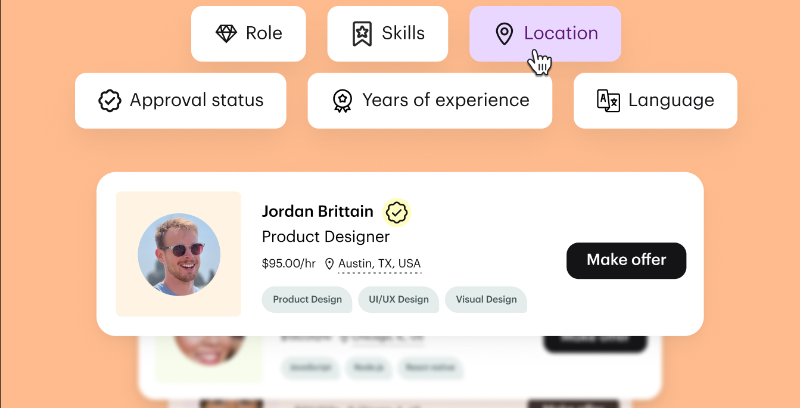This screenshot has height=408, width=800.
Task: Click the Visual Design skill tag
Action: 486,299
